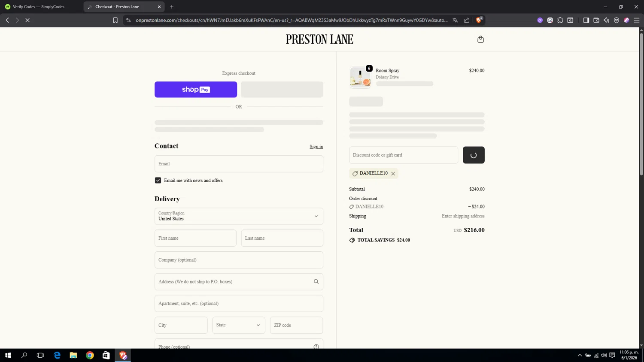
Task: Click the browser forward arrow
Action: (17, 20)
